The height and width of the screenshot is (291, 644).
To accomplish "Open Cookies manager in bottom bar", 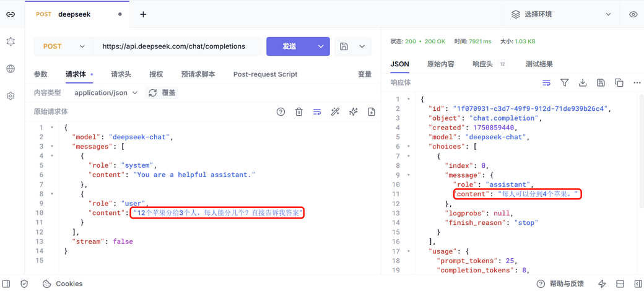I will [63, 284].
